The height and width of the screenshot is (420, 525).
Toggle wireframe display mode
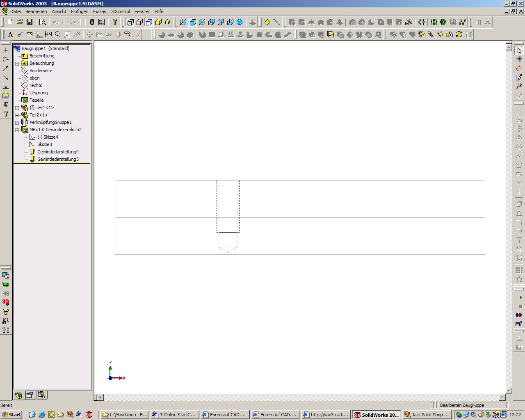[130, 22]
